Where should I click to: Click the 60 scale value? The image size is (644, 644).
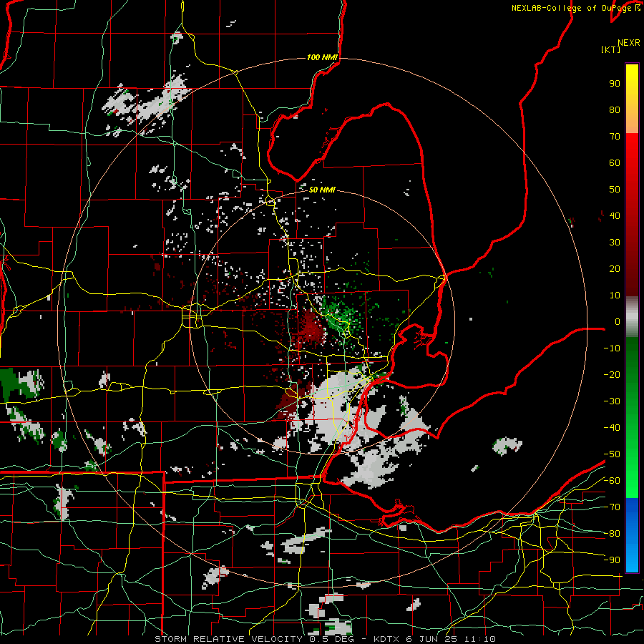[x=615, y=163]
